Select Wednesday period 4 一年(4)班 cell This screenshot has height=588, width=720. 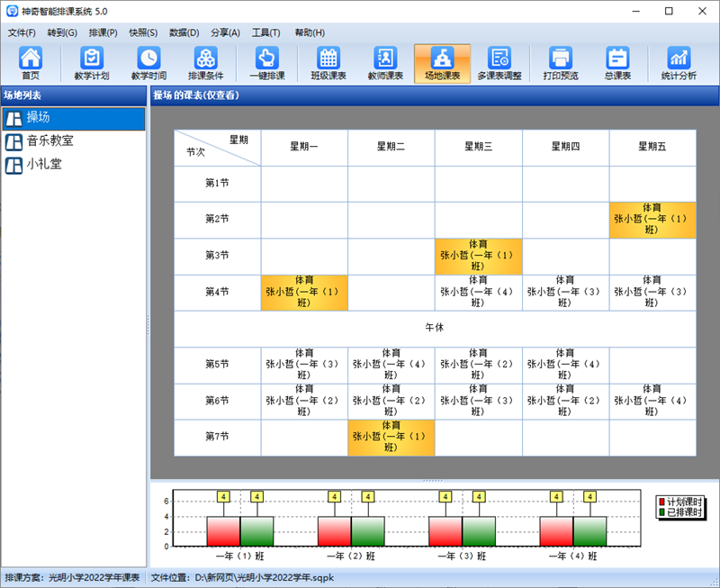pos(479,292)
